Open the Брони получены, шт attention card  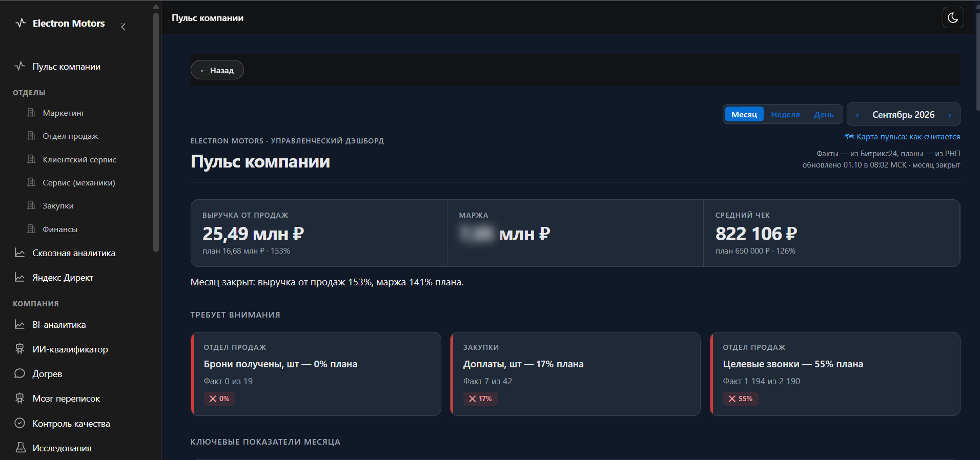tap(316, 374)
